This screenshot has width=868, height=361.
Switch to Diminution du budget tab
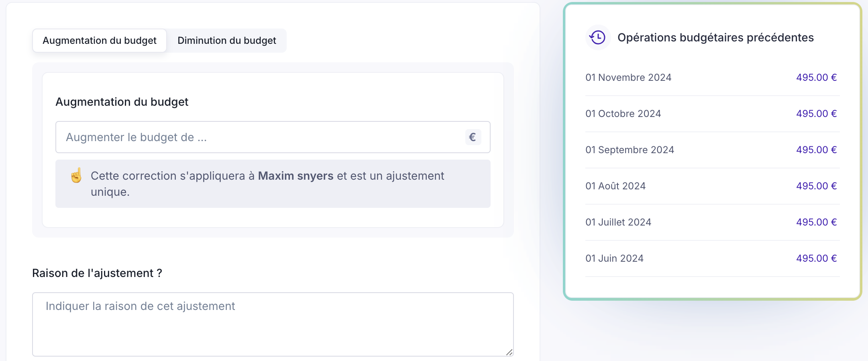coord(226,41)
